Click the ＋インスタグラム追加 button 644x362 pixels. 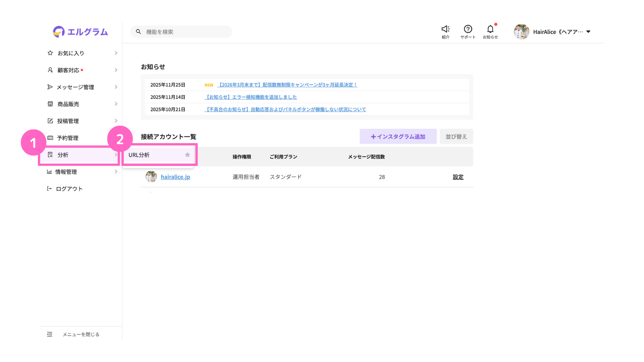click(x=398, y=136)
